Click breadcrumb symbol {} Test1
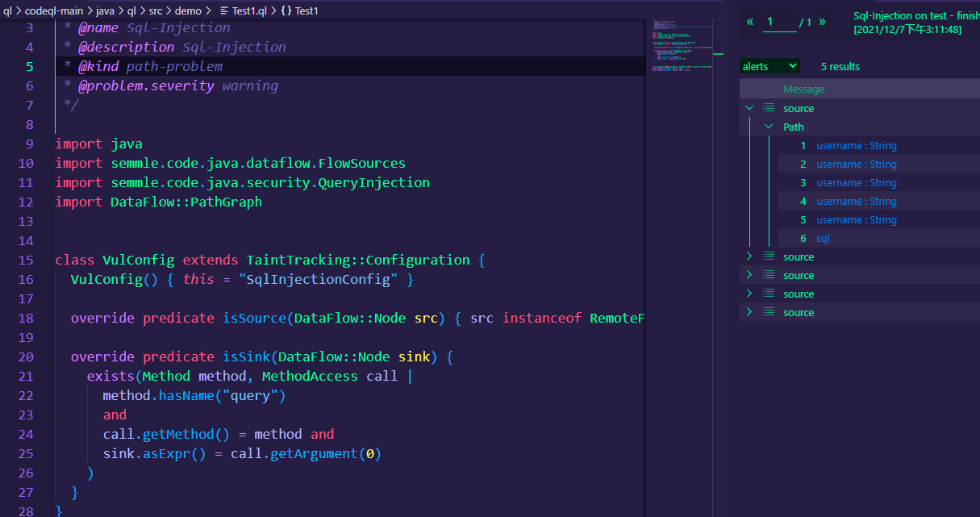The height and width of the screenshot is (517, 980). 299,10
